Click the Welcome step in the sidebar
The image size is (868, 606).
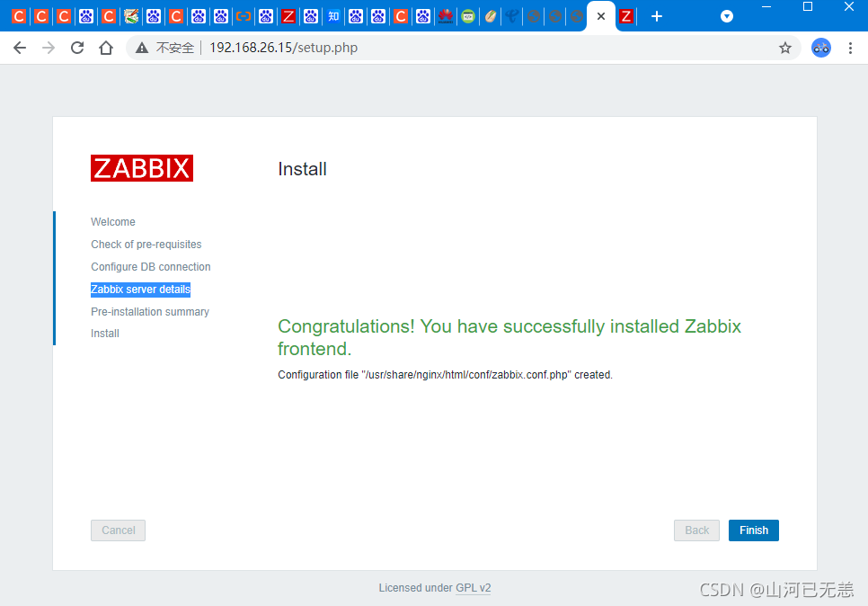click(113, 221)
